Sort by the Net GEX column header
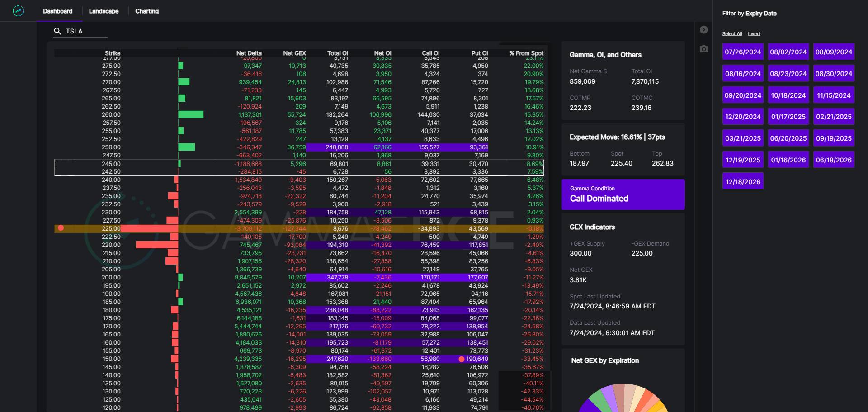 294,53
